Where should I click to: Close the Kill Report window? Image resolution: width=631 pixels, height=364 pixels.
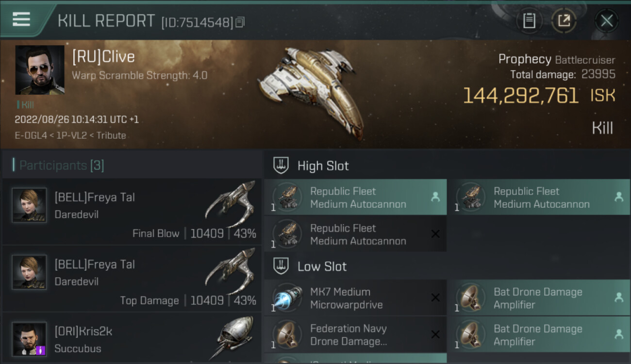coord(606,21)
